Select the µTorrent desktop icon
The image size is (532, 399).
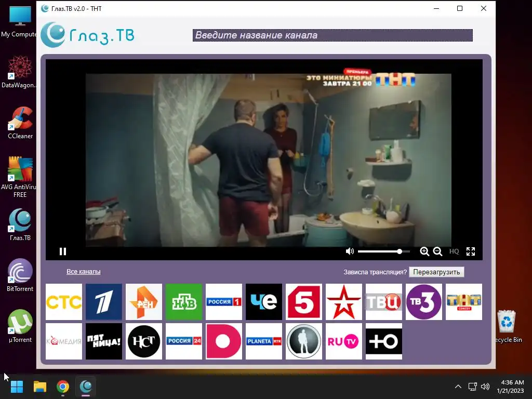tap(20, 326)
